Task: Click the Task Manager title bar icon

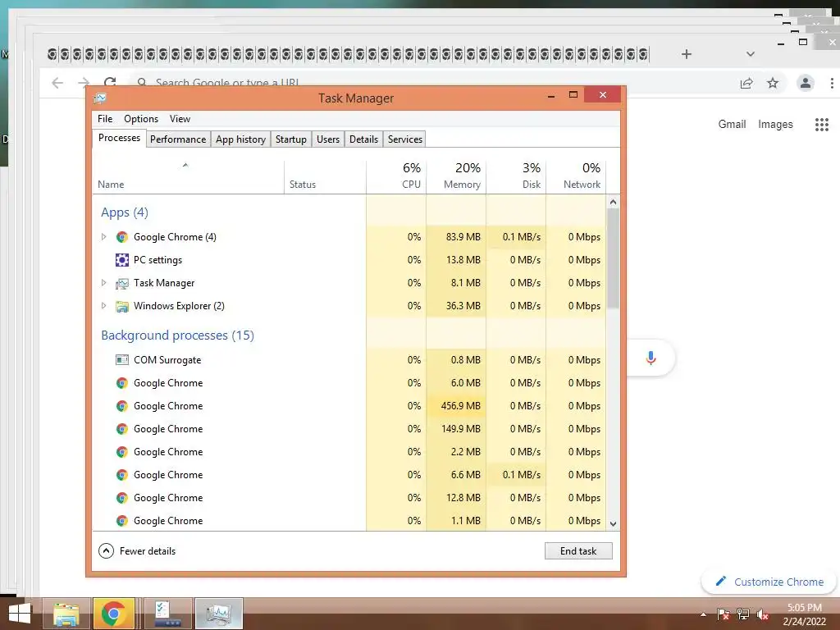Action: coord(100,98)
